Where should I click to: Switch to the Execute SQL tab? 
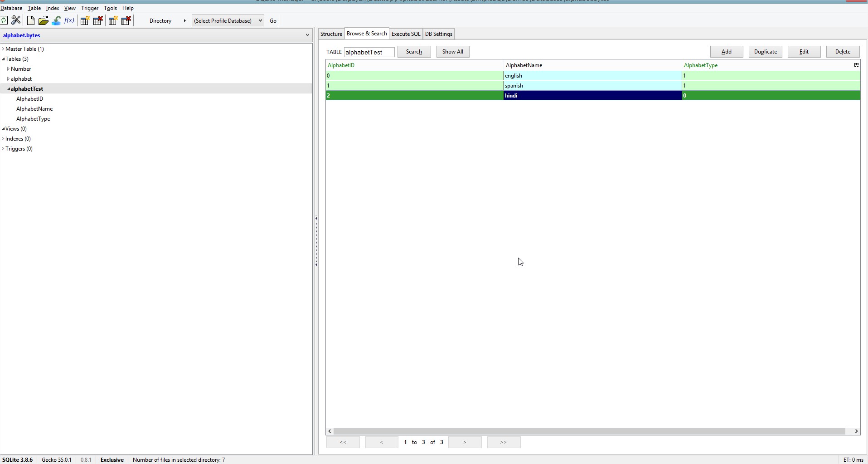(x=406, y=34)
